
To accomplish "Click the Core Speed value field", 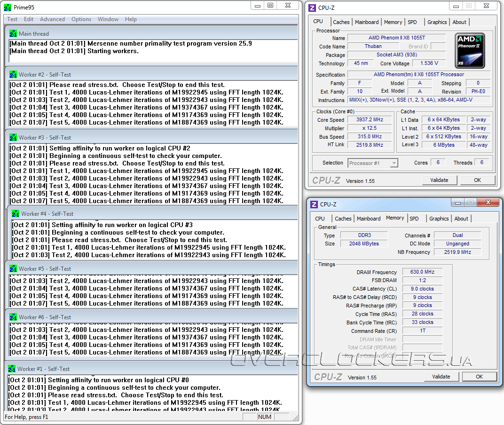I will [370, 120].
